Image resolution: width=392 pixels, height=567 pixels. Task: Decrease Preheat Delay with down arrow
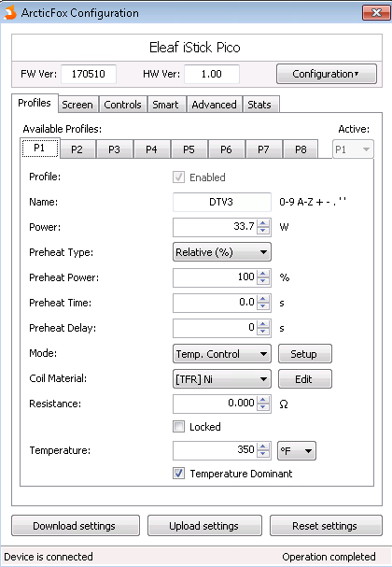tap(263, 332)
